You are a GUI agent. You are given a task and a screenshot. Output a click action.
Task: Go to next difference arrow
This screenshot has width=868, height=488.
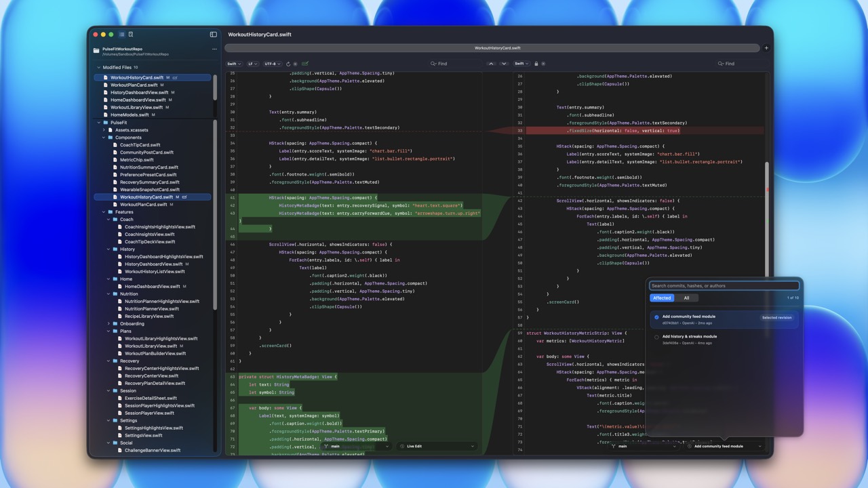503,64
